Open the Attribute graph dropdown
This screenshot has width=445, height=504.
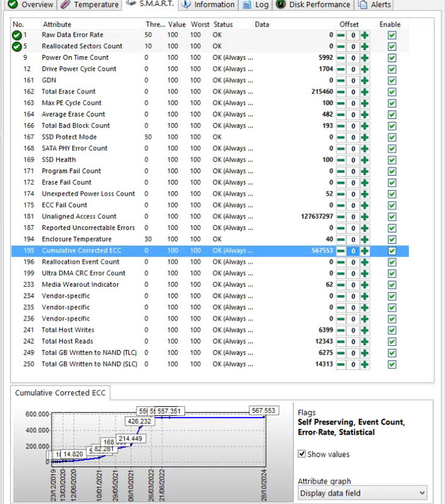(362, 493)
